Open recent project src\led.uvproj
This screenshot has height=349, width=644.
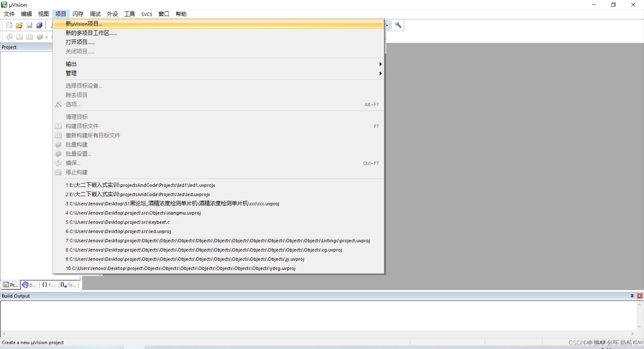(218, 231)
